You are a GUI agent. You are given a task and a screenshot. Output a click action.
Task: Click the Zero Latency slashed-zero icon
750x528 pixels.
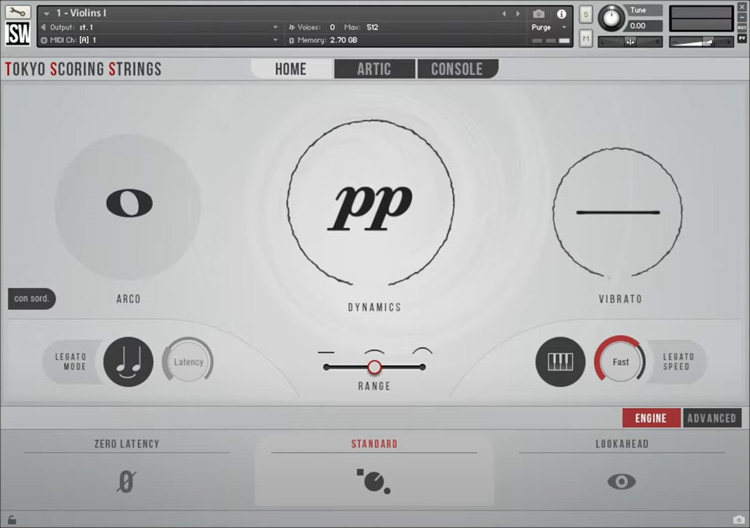click(x=126, y=481)
